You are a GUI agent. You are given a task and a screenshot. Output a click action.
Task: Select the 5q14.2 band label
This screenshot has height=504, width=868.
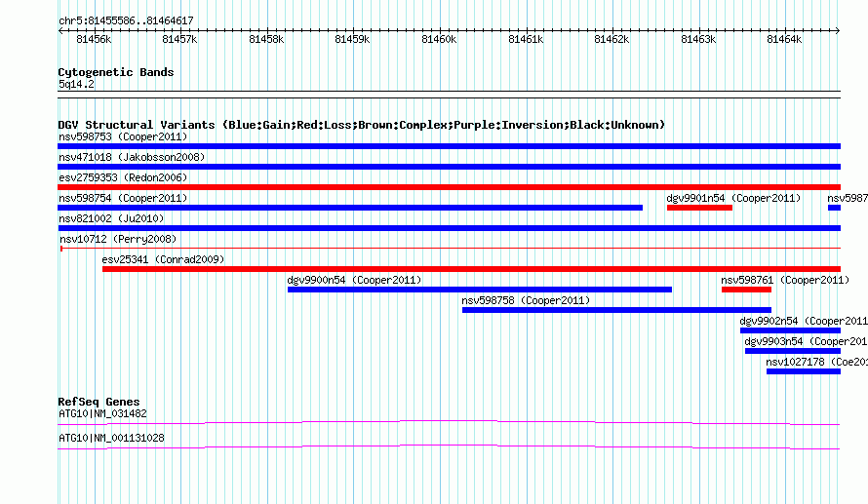click(76, 84)
